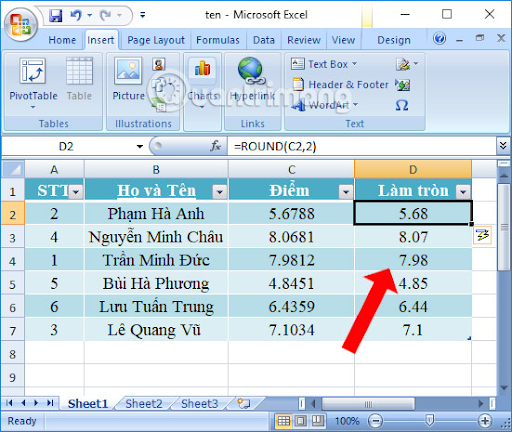Insert a Text Box
Viewport: 512px width, 432px height.
tap(323, 64)
